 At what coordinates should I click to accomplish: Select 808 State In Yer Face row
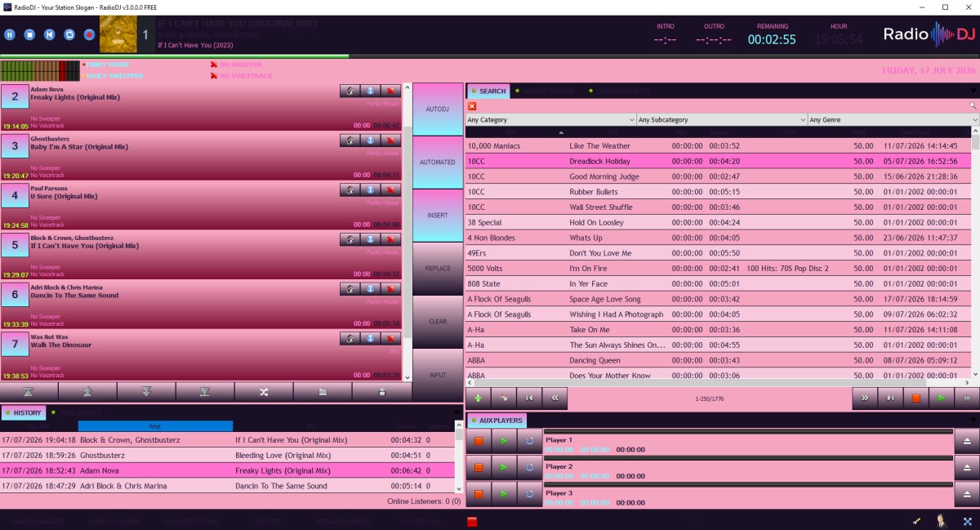[x=718, y=283]
